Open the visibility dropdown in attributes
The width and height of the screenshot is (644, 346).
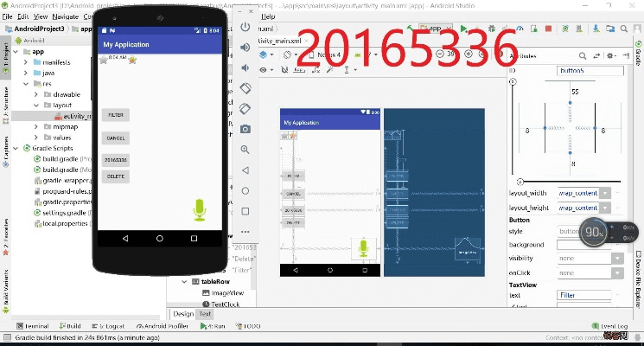click(x=617, y=258)
